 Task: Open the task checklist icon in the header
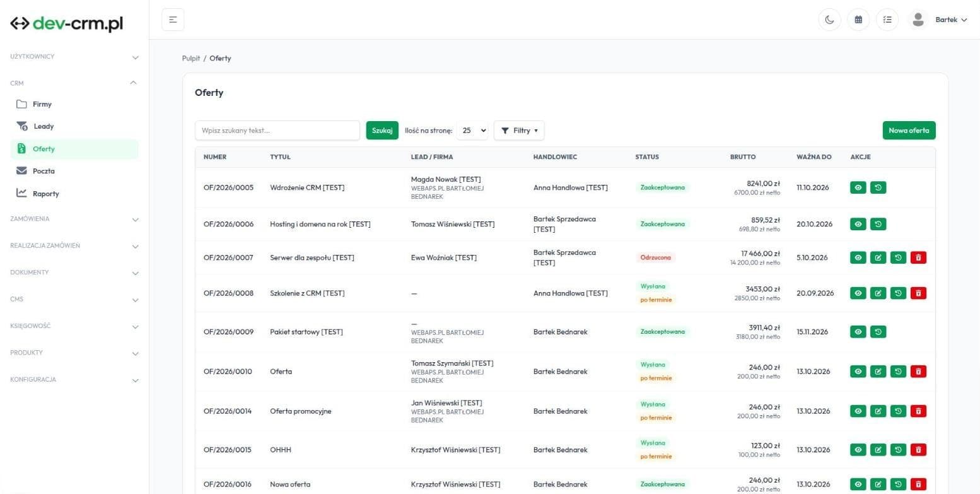887,20
